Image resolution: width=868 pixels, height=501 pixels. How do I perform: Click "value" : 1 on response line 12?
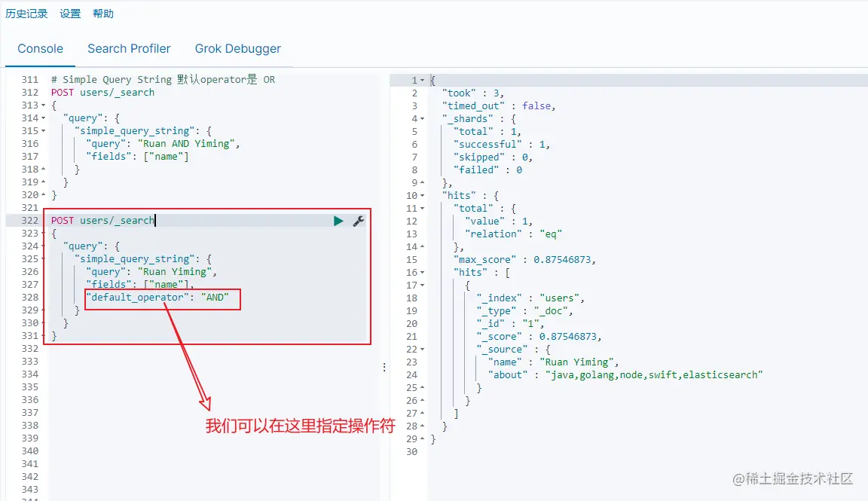[499, 221]
